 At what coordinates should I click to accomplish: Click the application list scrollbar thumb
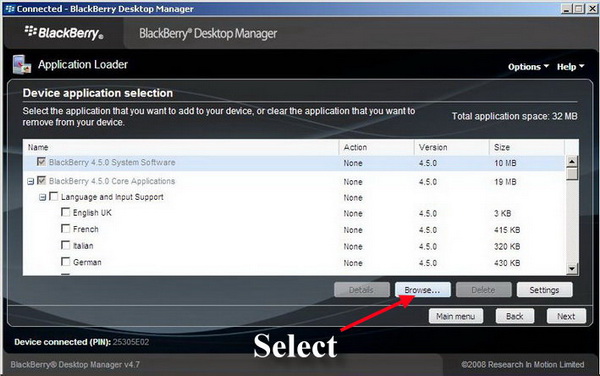click(572, 174)
